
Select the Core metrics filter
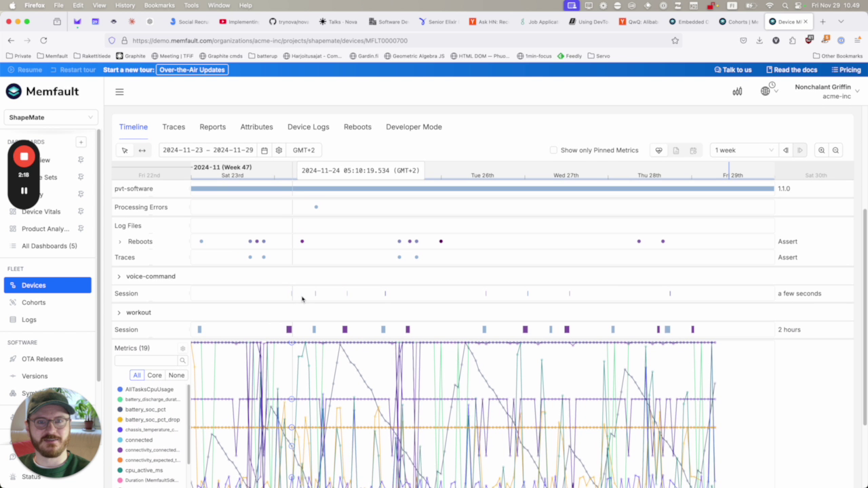(155, 375)
